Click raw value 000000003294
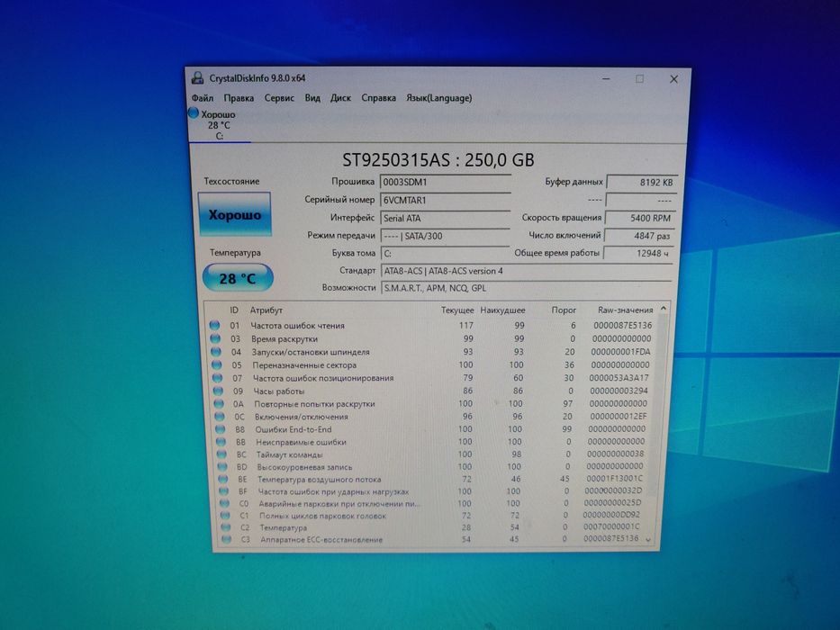 coord(619,391)
